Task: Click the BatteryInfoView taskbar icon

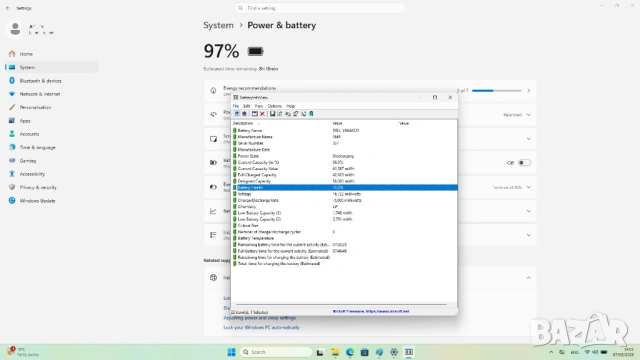Action: [x=409, y=352]
